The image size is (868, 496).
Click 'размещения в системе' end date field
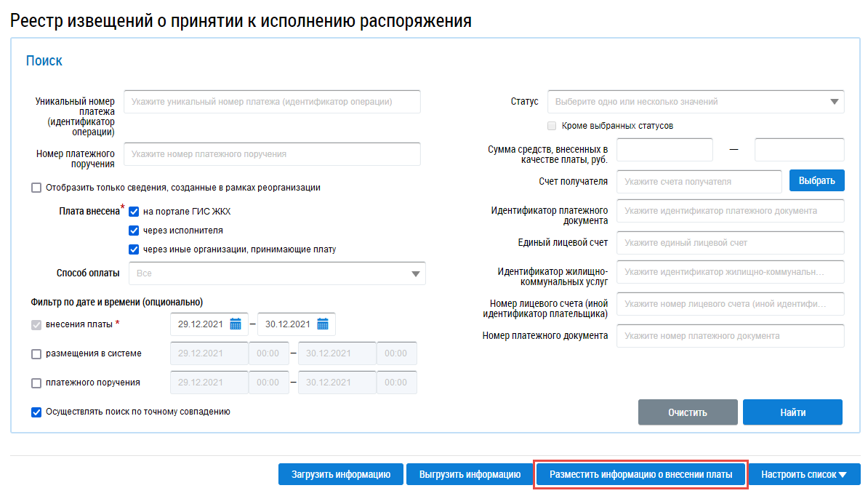tap(337, 353)
